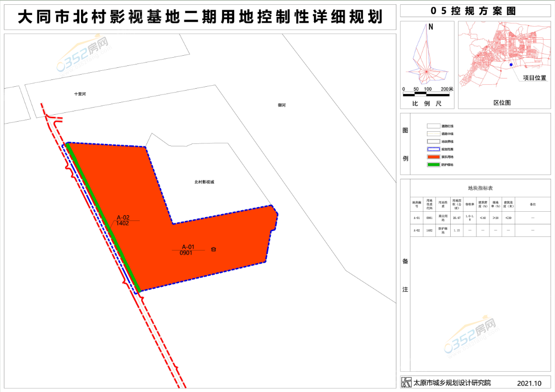The image size is (555, 392).
Task: Toggle the 娱乐用地 layer in legend
Action: (447, 157)
